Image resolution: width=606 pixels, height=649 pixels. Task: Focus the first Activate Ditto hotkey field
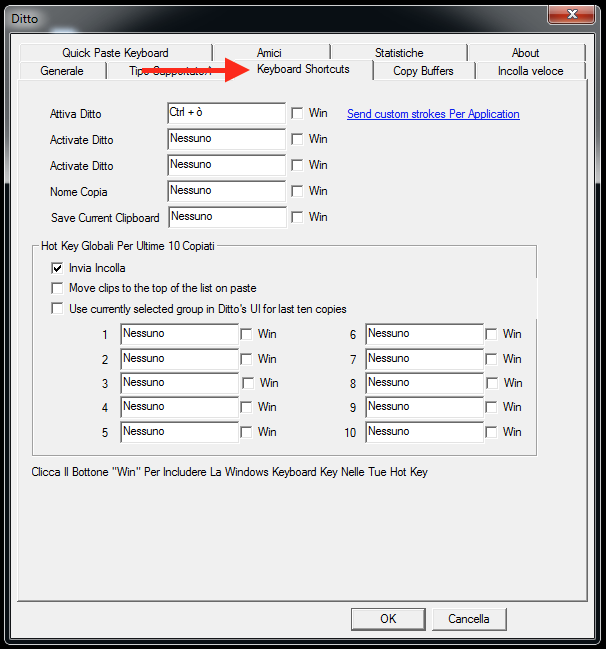226,139
